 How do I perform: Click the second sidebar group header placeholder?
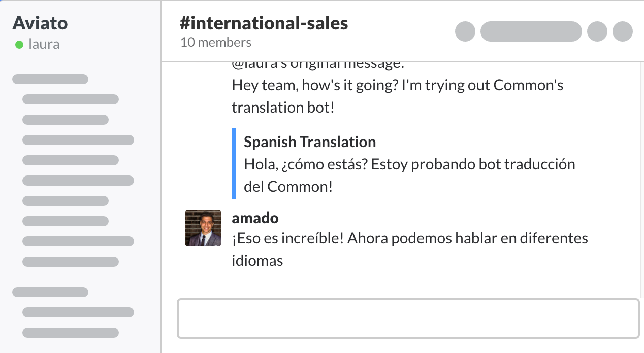pyautogui.click(x=50, y=292)
